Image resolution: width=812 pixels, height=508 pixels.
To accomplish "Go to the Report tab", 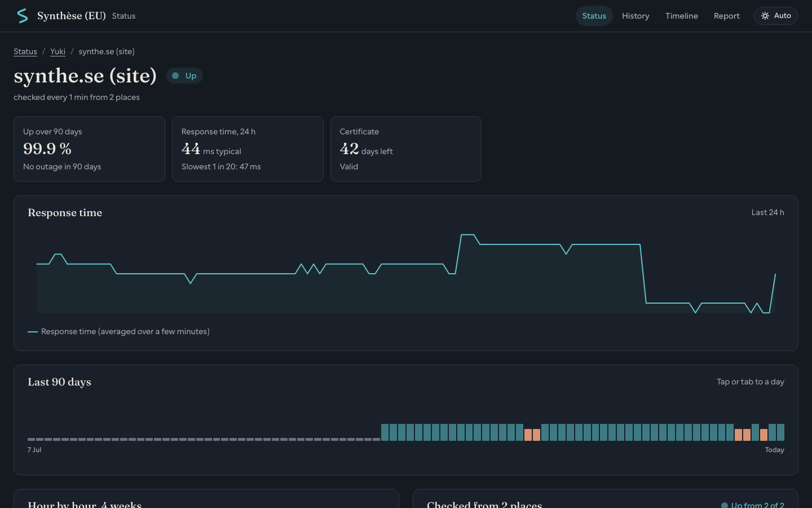I will 726,16.
